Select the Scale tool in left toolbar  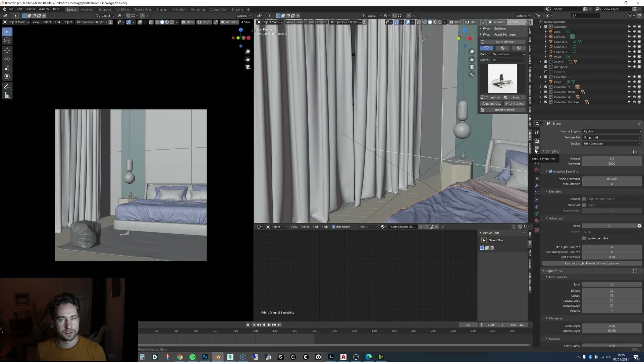(7, 68)
